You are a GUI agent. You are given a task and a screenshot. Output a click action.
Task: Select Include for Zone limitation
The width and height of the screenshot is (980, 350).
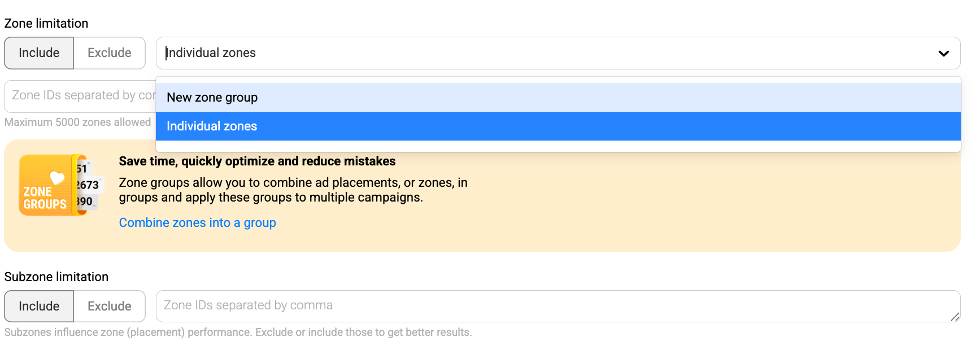tap(38, 53)
